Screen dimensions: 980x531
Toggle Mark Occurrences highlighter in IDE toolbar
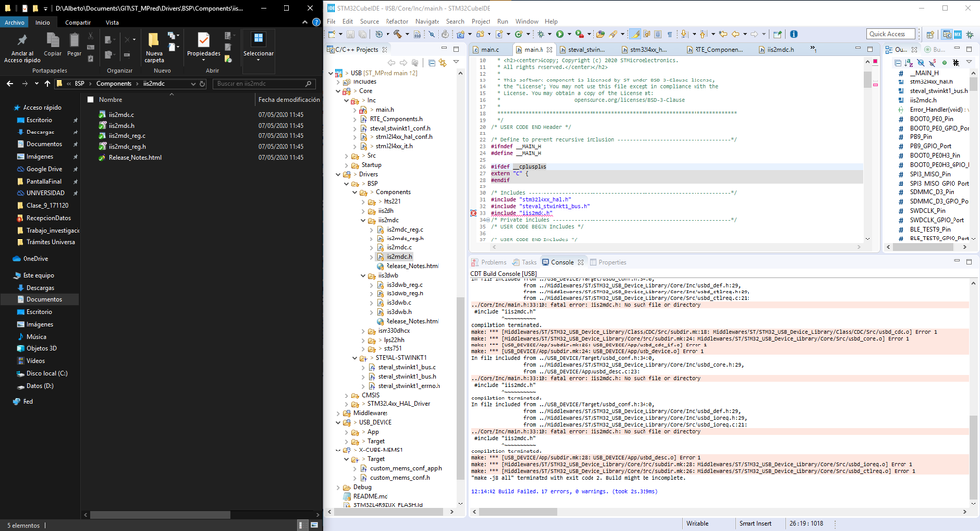(635, 34)
